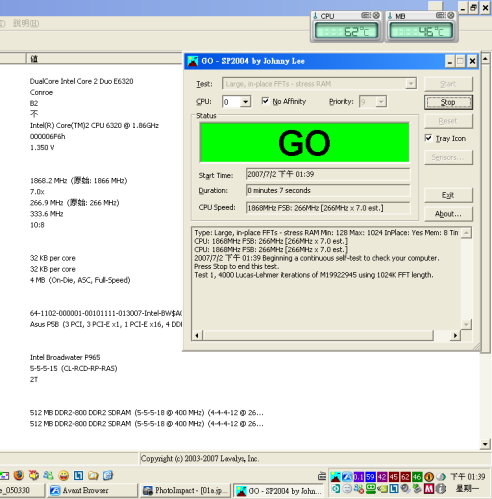Select the Conroe value row
The height and width of the screenshot is (499, 492).
(41, 92)
